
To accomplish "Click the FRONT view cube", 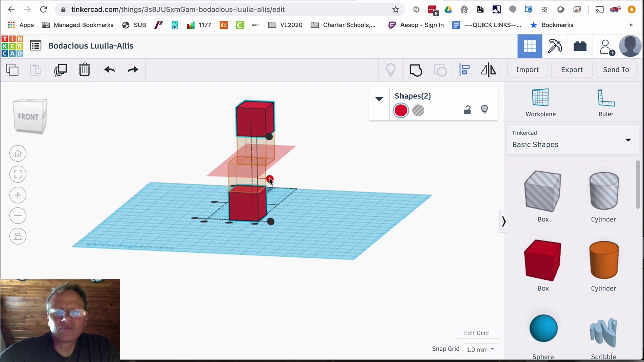I will (x=30, y=117).
